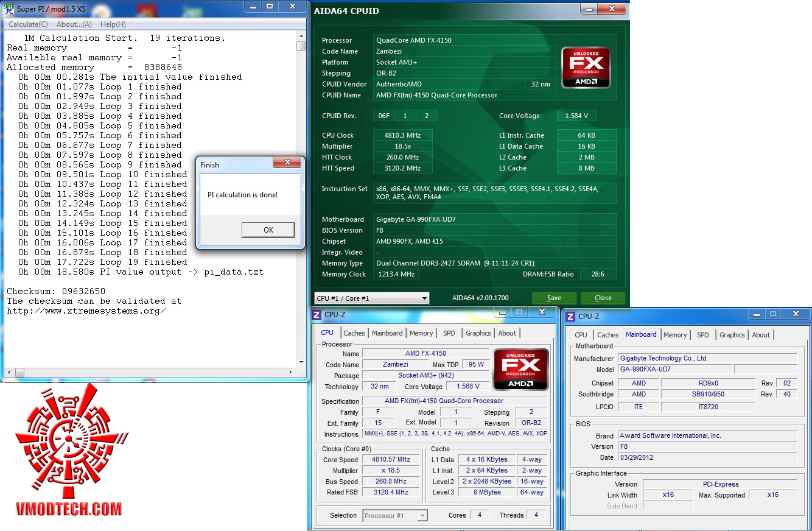Click the Checksum: 09632650 line in Super PI
This screenshot has height=531, width=812.
56,291
